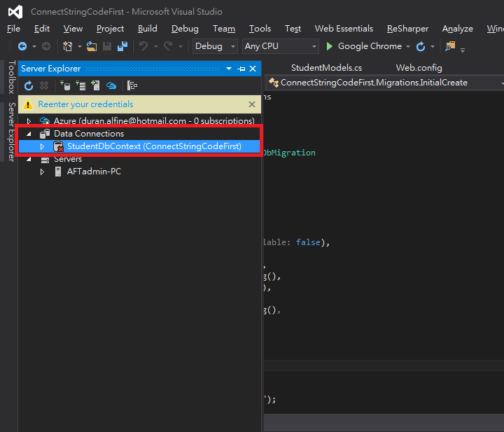This screenshot has width=504, height=432.
Task: Switch to the StudentModels.cs tab
Action: click(326, 68)
